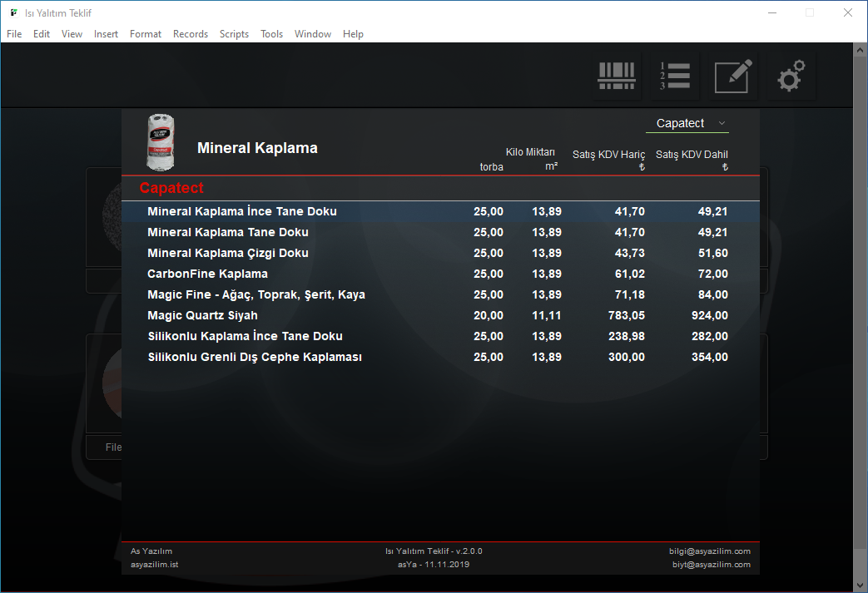Open the Records menu
868x593 pixels.
(x=191, y=34)
